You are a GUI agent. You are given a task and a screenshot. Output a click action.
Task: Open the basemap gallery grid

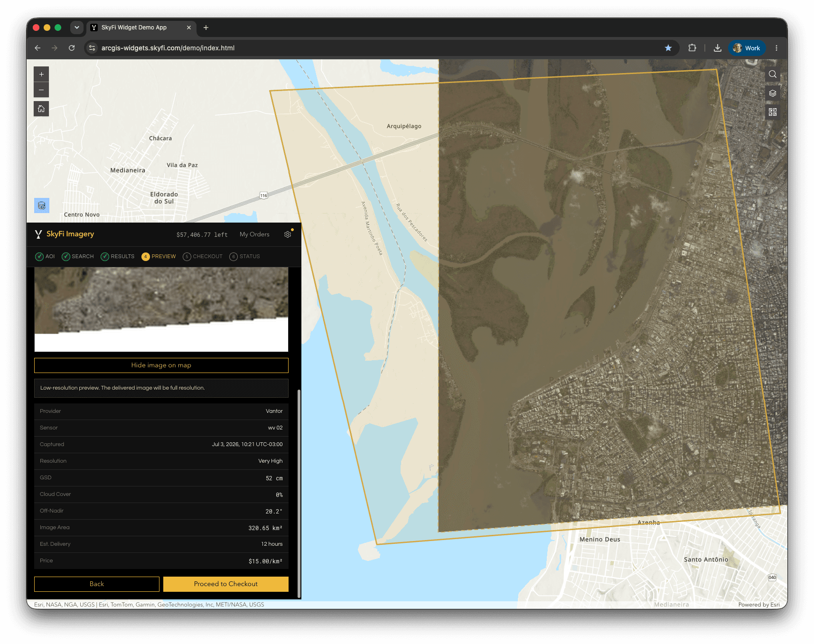pyautogui.click(x=773, y=112)
